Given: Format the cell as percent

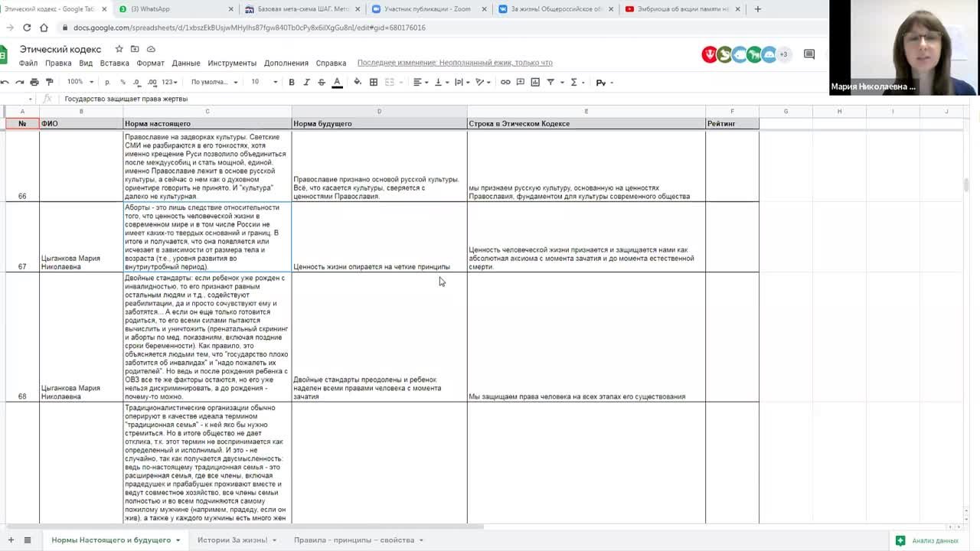Looking at the screenshot, I should pos(122,82).
